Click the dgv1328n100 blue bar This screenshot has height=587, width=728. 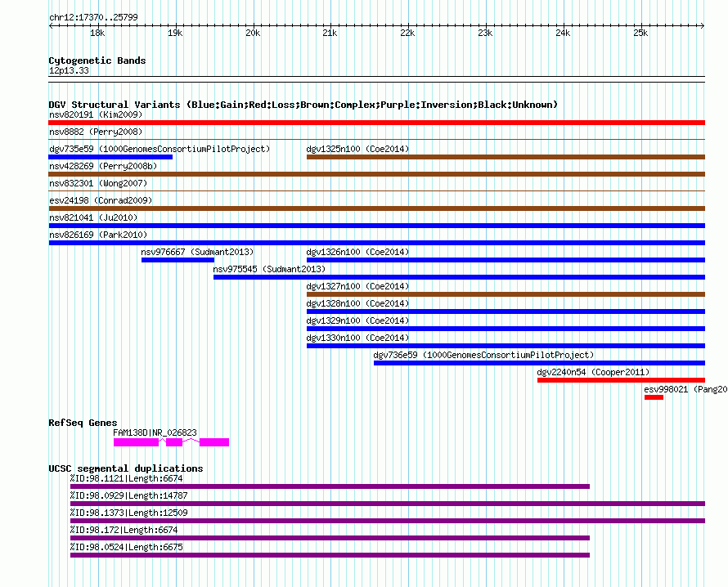[x=506, y=311]
